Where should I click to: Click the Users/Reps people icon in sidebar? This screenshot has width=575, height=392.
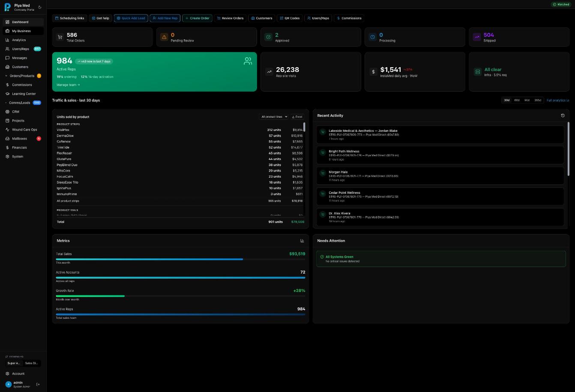pos(7,49)
